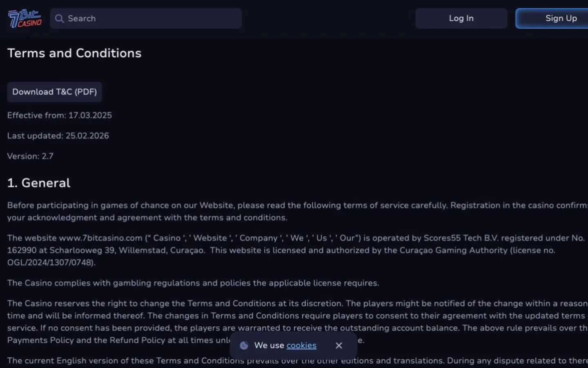Select the Sign Up button
Screen dimensions: 588x368
(552, 18)
